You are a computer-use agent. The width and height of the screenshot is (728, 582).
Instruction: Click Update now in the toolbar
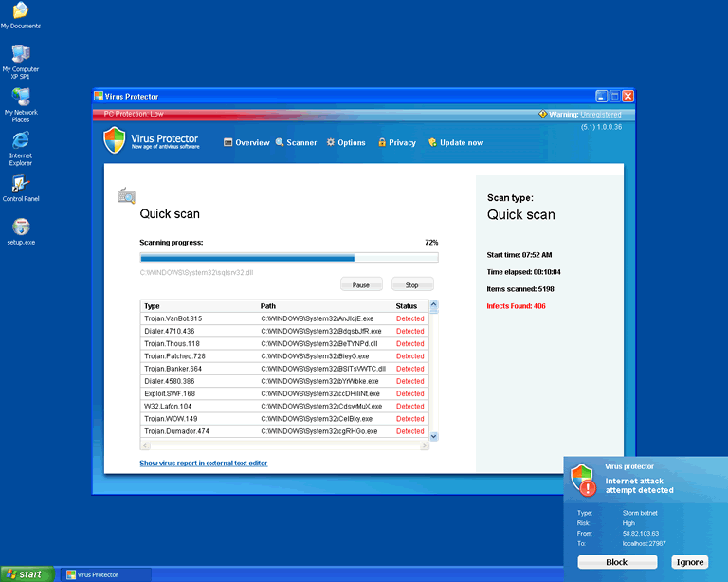tap(456, 142)
